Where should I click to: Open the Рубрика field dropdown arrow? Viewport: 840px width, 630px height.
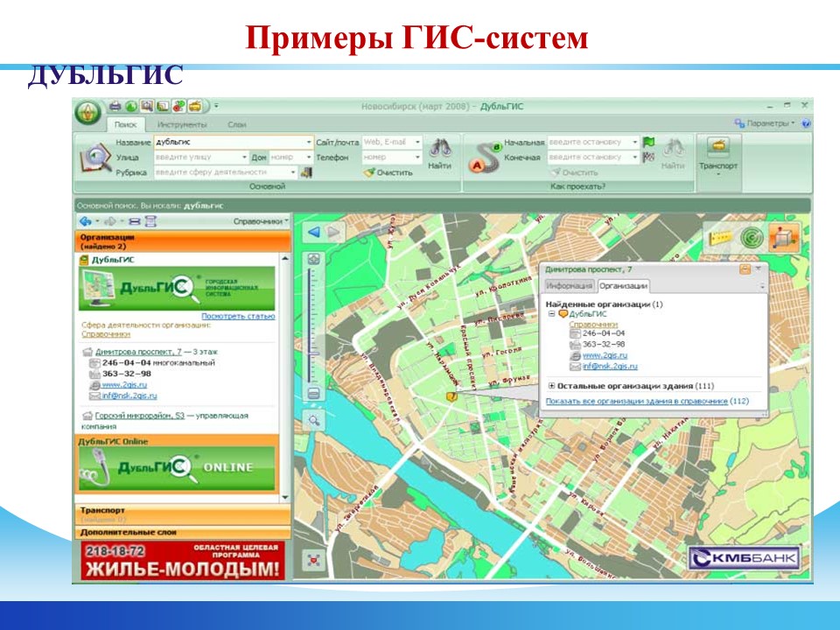click(x=293, y=172)
